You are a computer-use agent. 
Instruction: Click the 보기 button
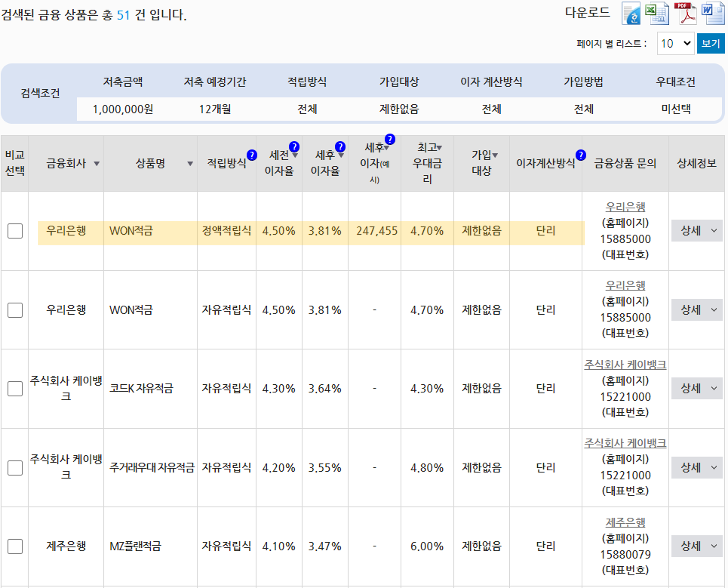pos(710,43)
